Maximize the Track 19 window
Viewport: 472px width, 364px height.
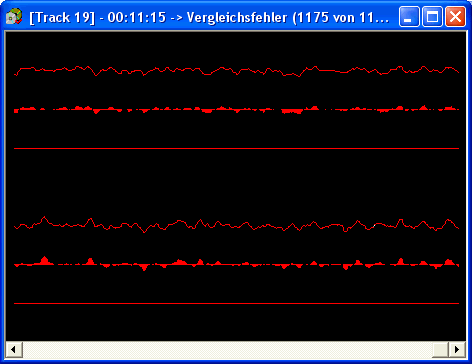[433, 16]
